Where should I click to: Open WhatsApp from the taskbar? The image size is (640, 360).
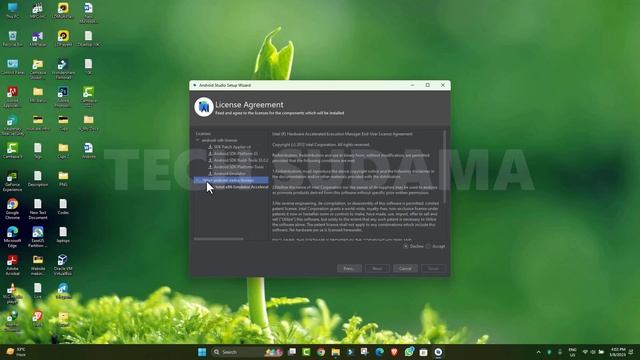pos(409,352)
